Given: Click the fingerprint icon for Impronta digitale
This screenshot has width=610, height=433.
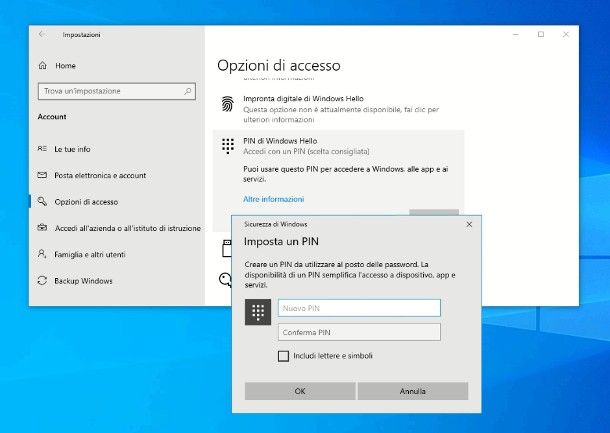Looking at the screenshot, I should [x=228, y=104].
